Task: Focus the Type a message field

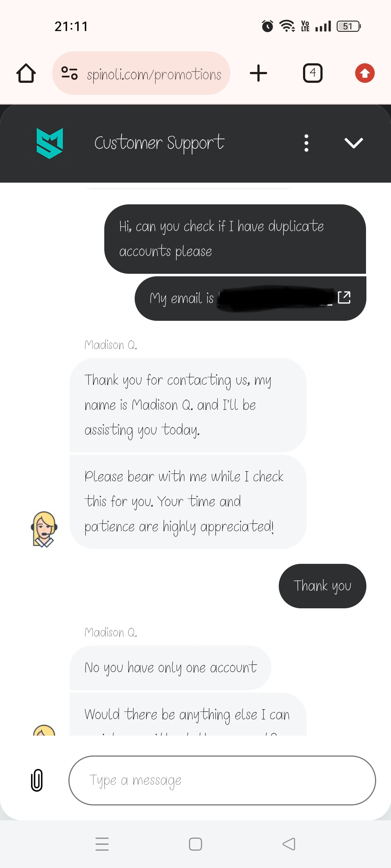Action: (x=222, y=780)
